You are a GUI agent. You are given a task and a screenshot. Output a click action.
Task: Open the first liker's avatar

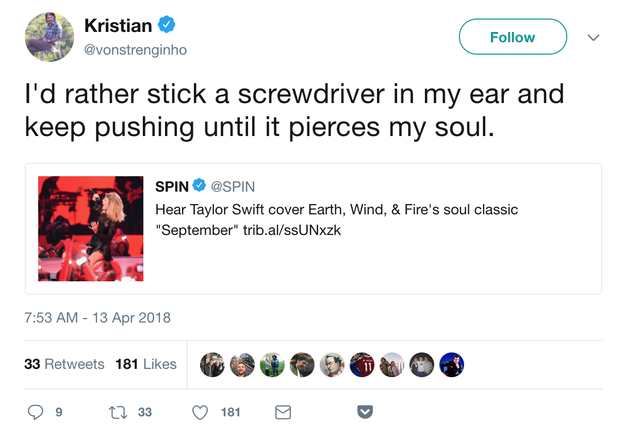212,365
